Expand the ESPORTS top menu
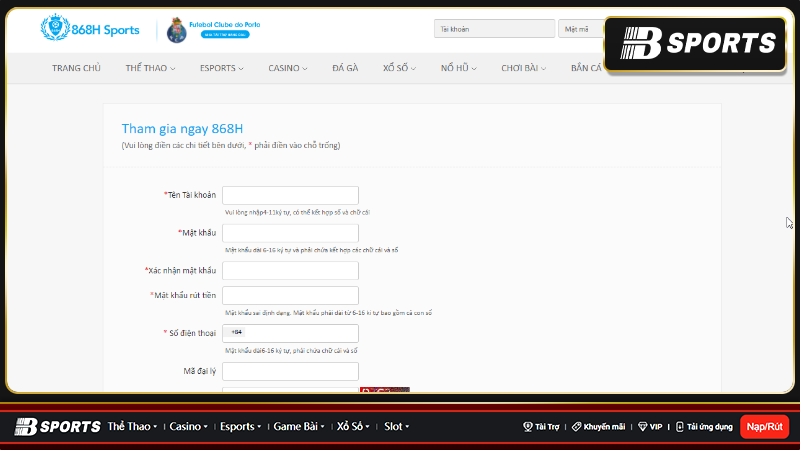800x450 pixels. 221,68
